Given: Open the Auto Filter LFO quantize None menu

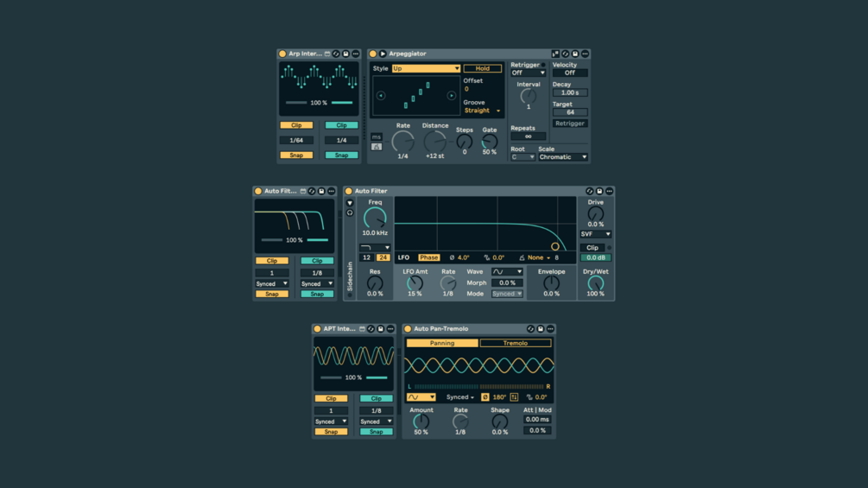Looking at the screenshot, I should [539, 258].
